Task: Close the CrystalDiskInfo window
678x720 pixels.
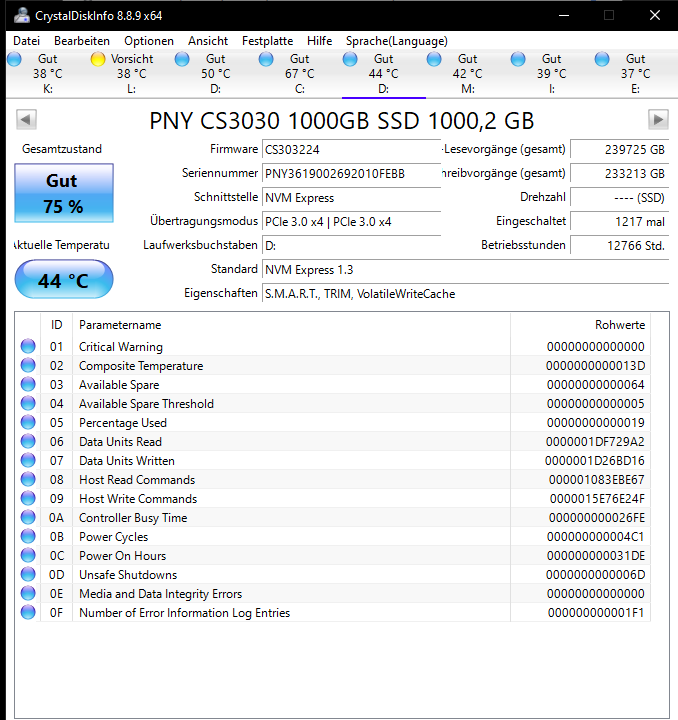Action: click(655, 16)
